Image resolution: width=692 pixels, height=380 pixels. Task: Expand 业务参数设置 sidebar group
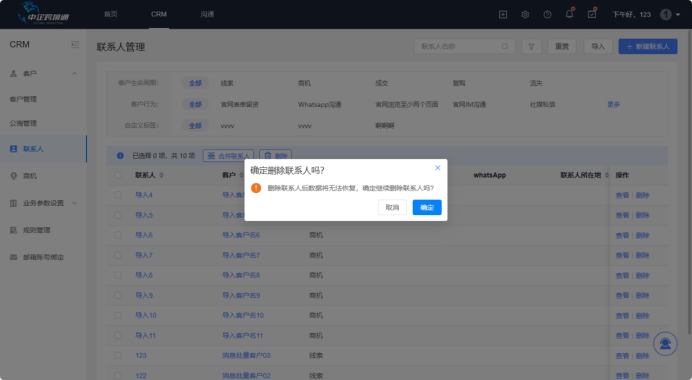43,203
